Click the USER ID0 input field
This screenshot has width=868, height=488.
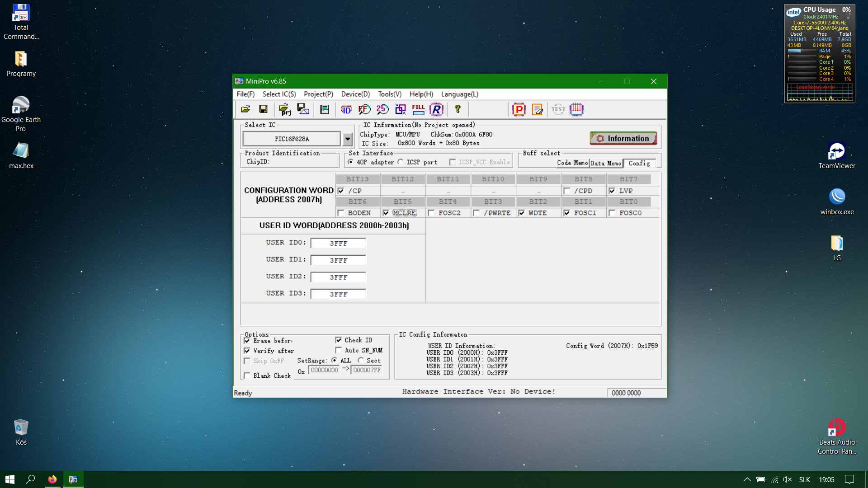338,243
